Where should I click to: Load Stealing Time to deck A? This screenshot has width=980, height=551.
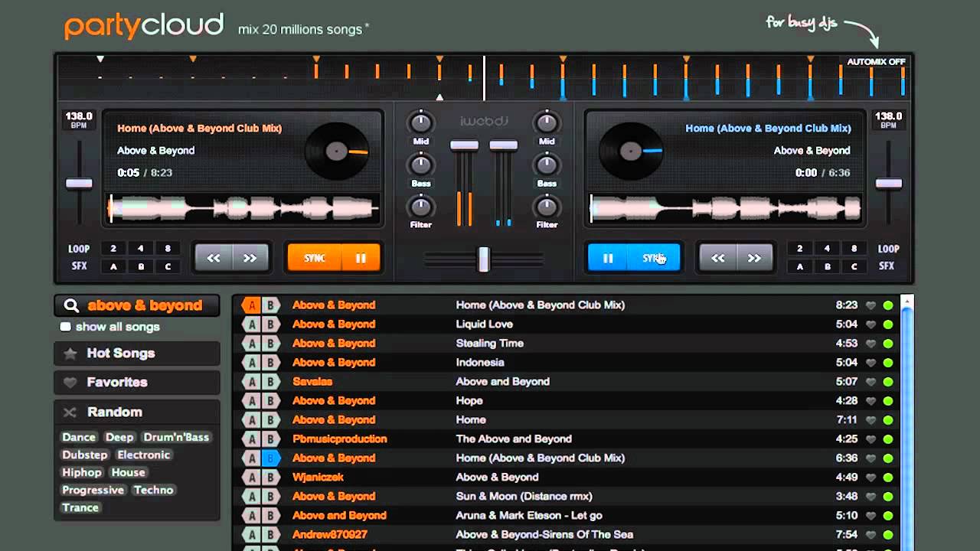pos(251,344)
